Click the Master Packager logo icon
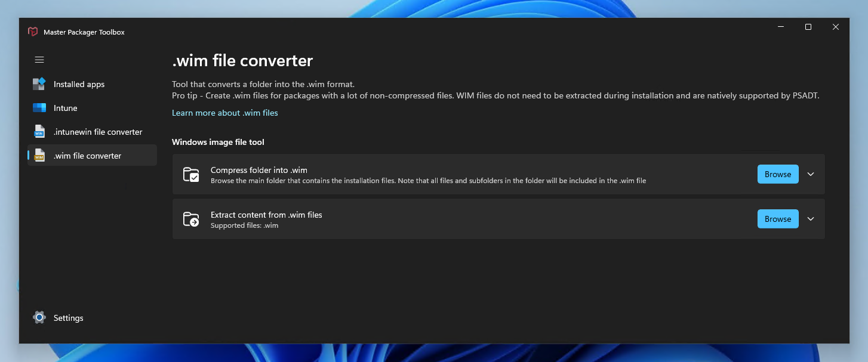The height and width of the screenshot is (362, 868). [33, 32]
